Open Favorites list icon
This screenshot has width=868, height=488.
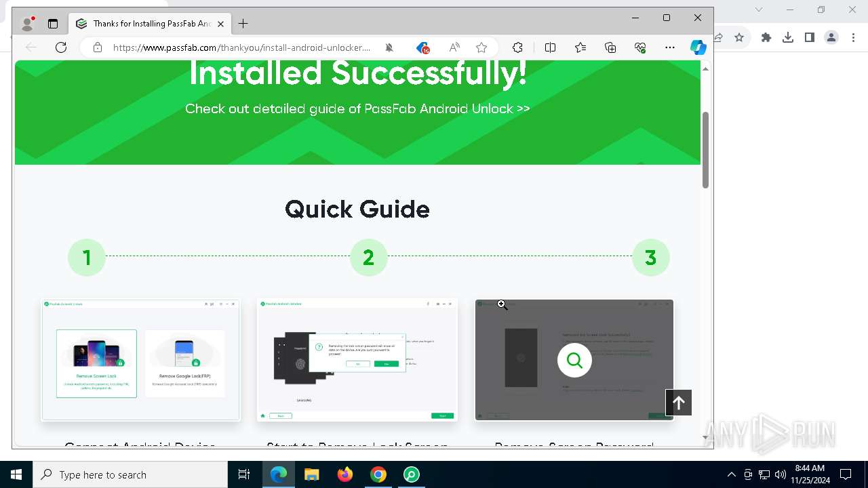[x=580, y=47]
